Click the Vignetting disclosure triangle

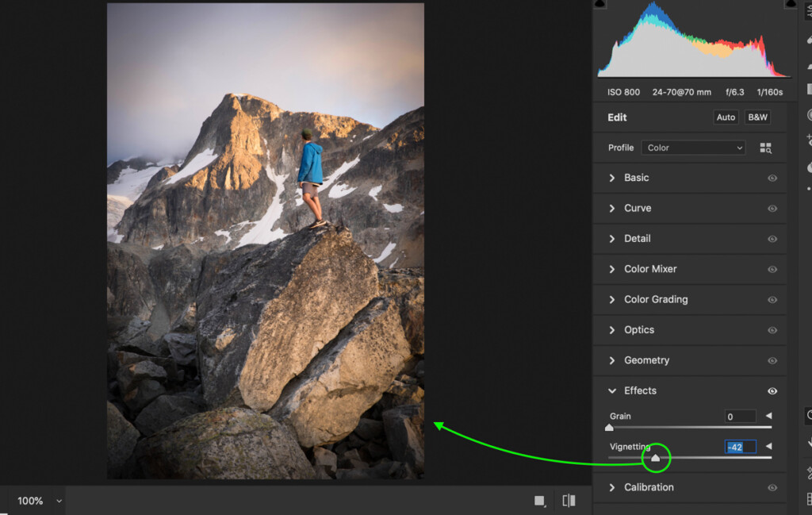click(x=768, y=446)
